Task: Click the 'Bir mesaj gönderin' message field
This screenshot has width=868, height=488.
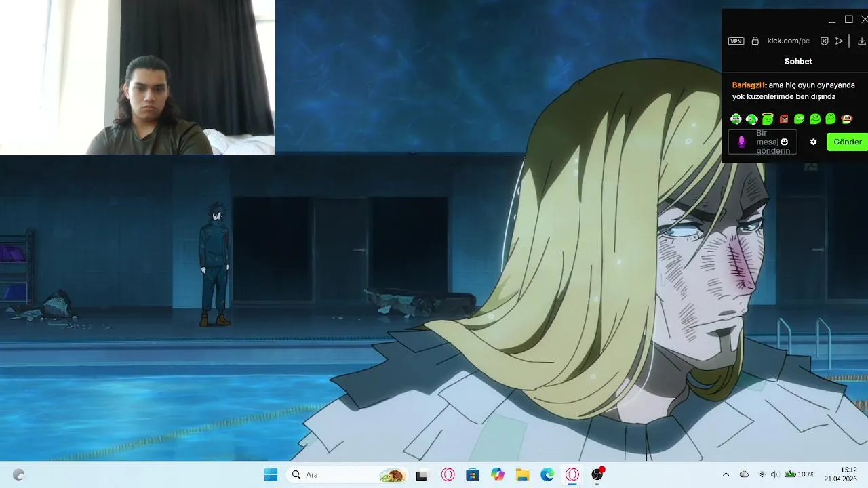Action: coord(763,142)
